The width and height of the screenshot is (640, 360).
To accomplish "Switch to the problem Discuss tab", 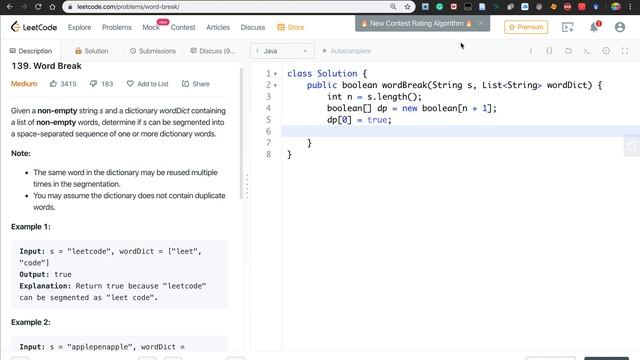I will tap(213, 51).
